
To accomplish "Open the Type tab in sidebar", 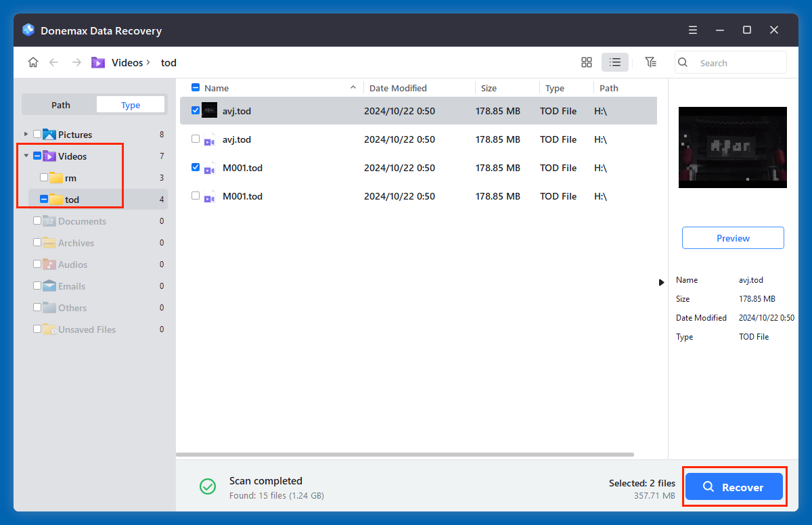I will pyautogui.click(x=130, y=104).
